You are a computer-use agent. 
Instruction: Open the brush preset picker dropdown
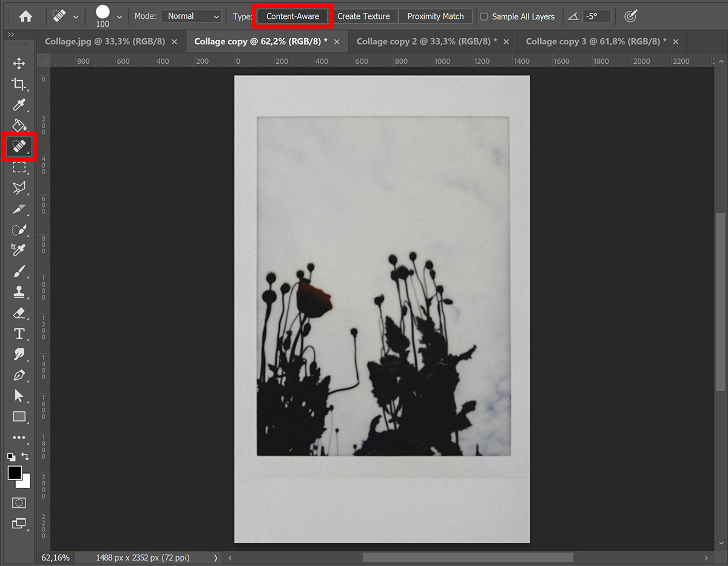119,16
